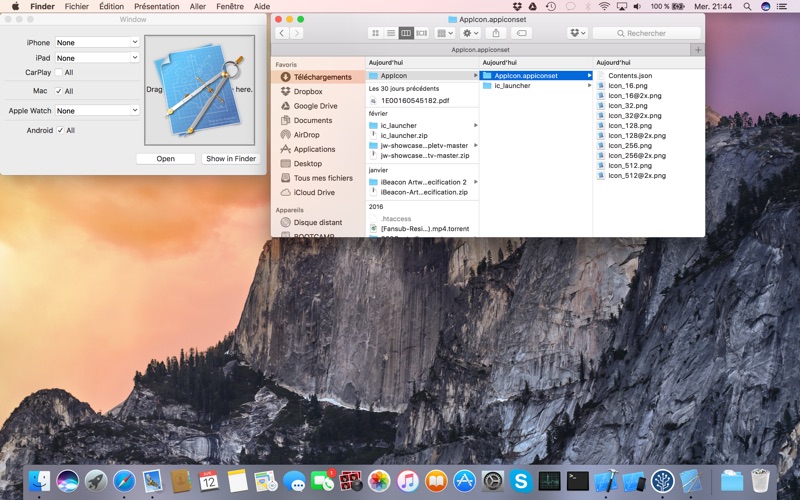
Task: Click the Show in Finder button
Action: (x=231, y=159)
